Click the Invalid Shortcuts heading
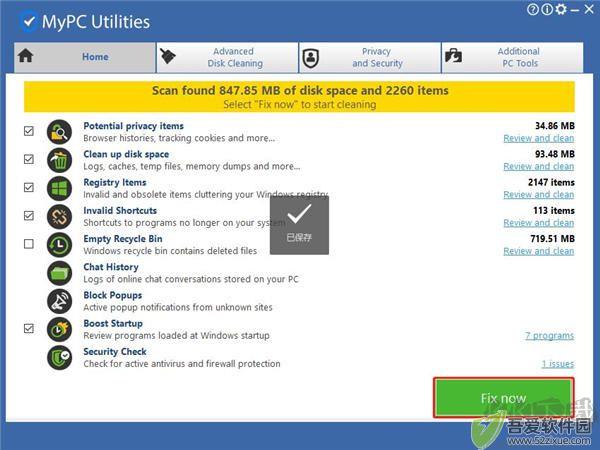This screenshot has width=600, height=450. tap(120, 211)
